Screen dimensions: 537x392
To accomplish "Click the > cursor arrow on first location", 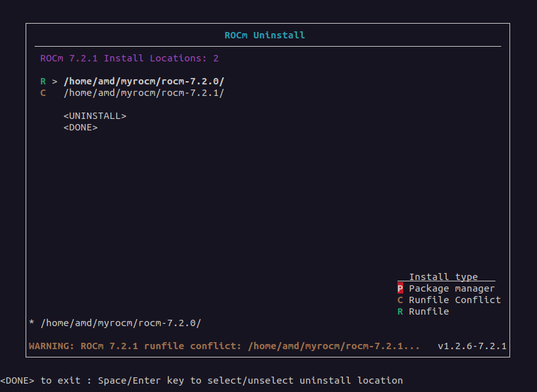I will [55, 81].
